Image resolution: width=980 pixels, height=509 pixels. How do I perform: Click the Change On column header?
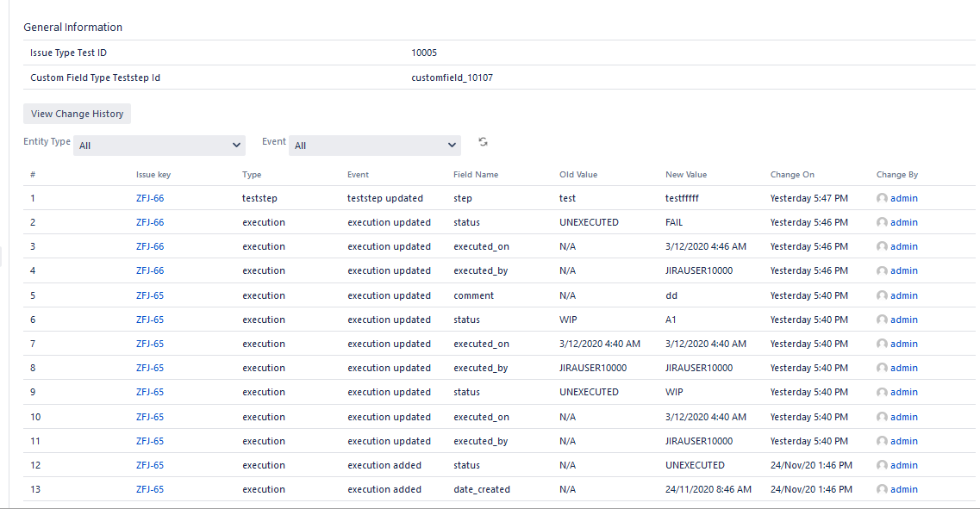792,175
